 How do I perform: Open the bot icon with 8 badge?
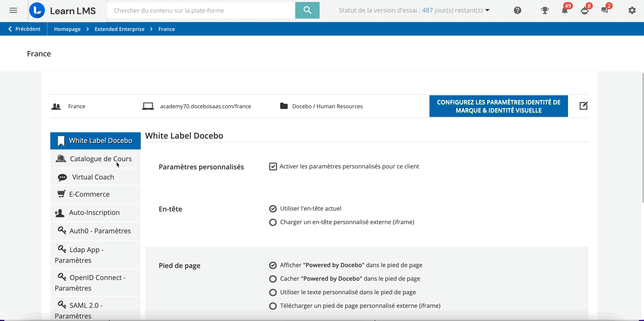click(x=584, y=11)
